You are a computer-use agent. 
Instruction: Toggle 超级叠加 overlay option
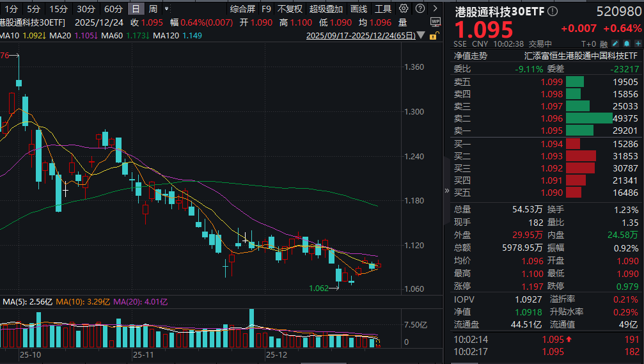(x=326, y=9)
